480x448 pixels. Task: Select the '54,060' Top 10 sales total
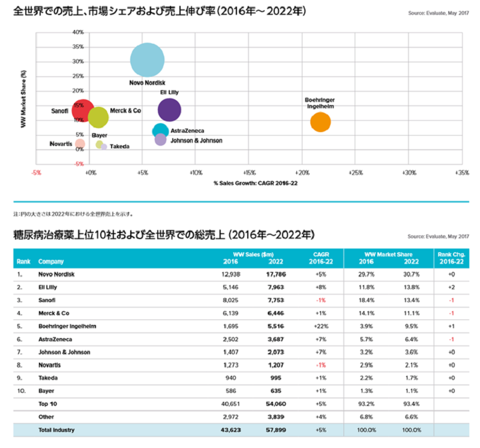pyautogui.click(x=276, y=404)
